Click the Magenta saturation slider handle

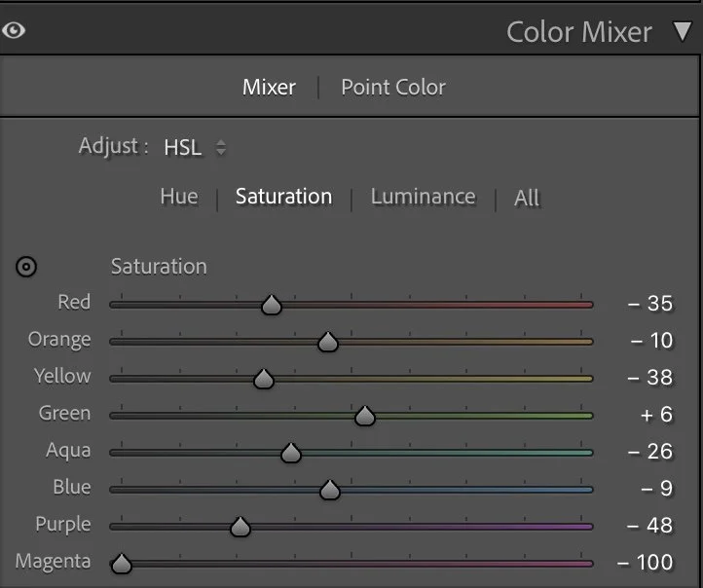(122, 564)
